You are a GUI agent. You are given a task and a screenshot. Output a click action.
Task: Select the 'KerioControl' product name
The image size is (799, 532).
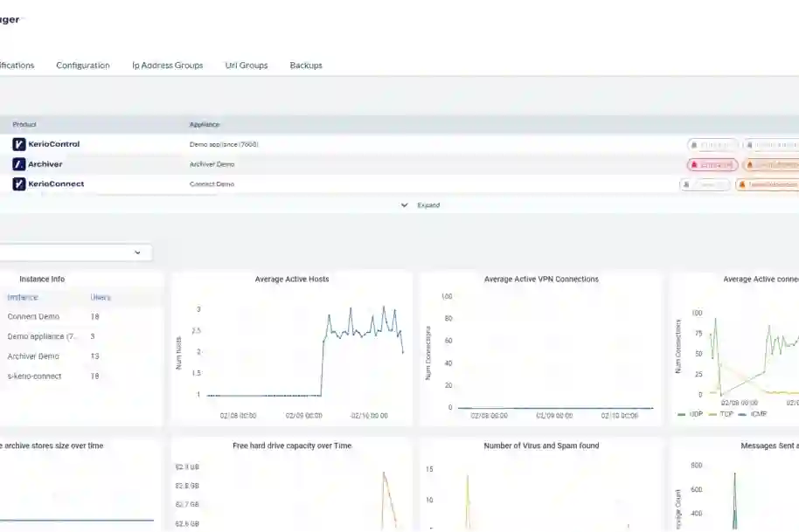[x=54, y=144]
